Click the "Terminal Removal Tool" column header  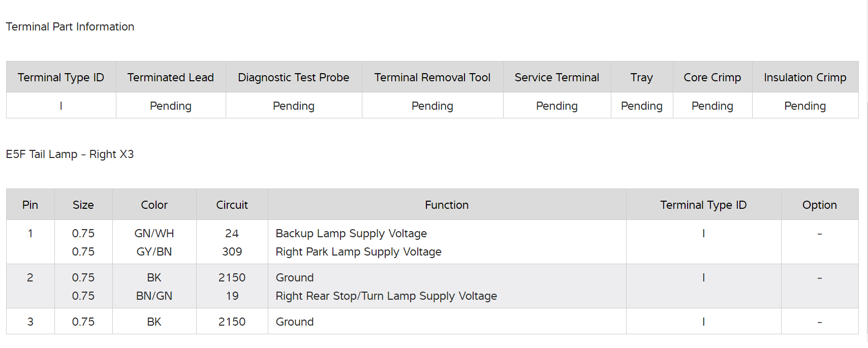432,77
